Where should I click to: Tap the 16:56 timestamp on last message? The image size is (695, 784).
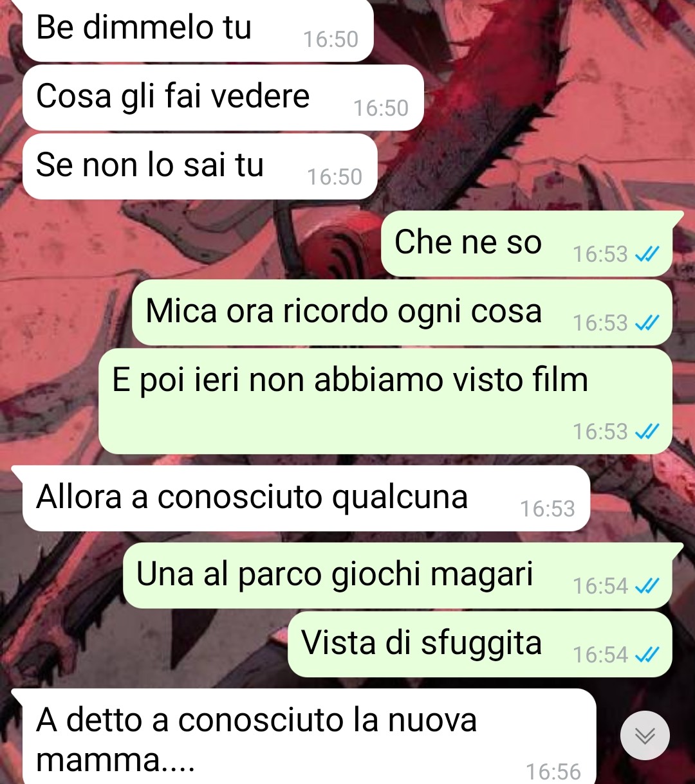[x=553, y=771]
